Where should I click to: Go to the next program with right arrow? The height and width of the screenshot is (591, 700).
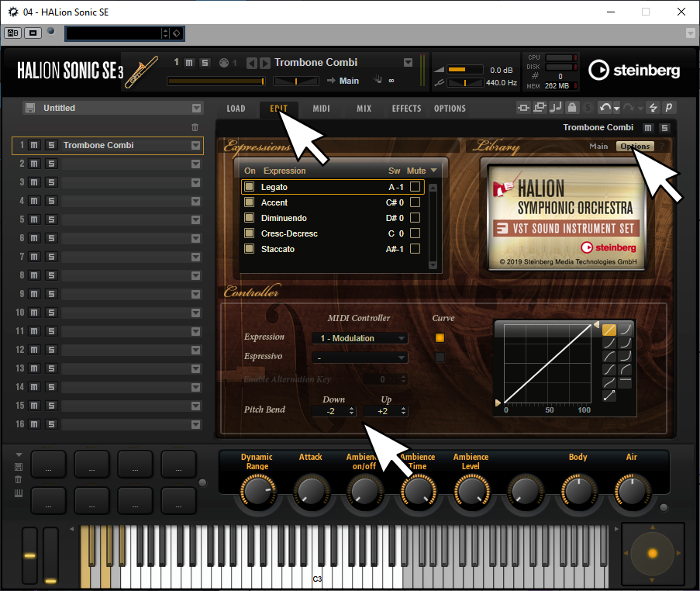pos(265,63)
